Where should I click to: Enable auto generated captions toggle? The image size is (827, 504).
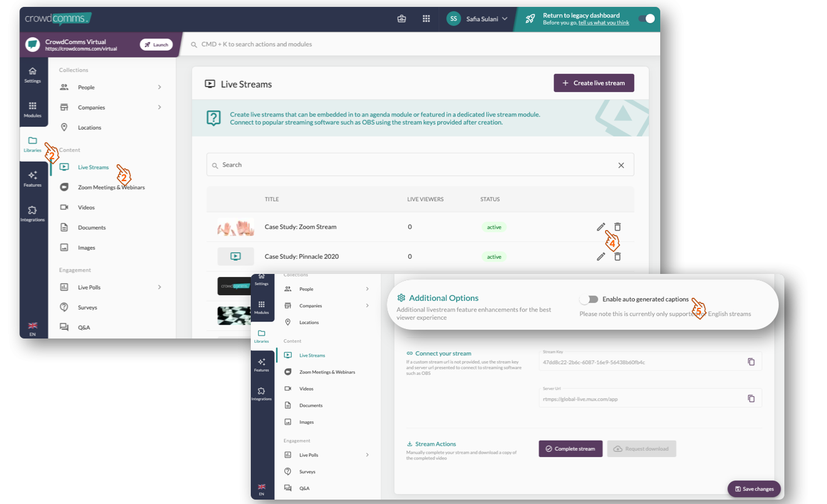pyautogui.click(x=589, y=299)
